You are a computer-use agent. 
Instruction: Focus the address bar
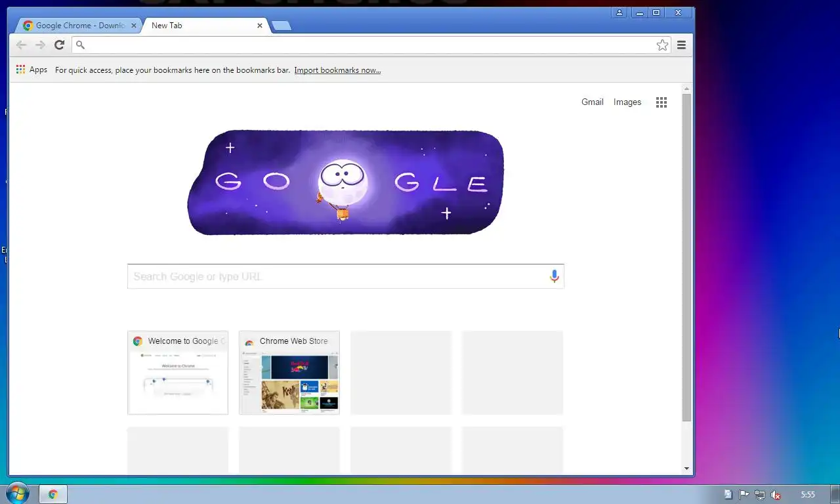(x=371, y=45)
